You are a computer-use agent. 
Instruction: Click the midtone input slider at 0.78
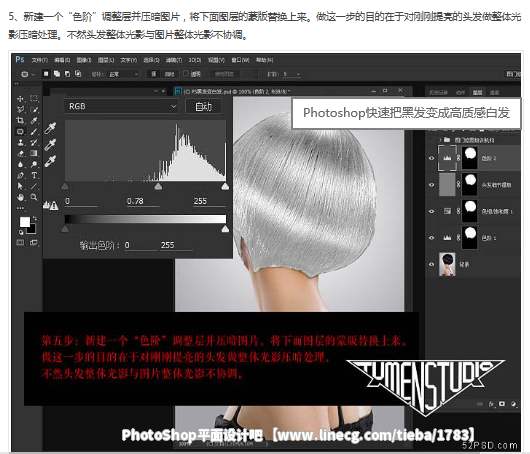tap(158, 186)
